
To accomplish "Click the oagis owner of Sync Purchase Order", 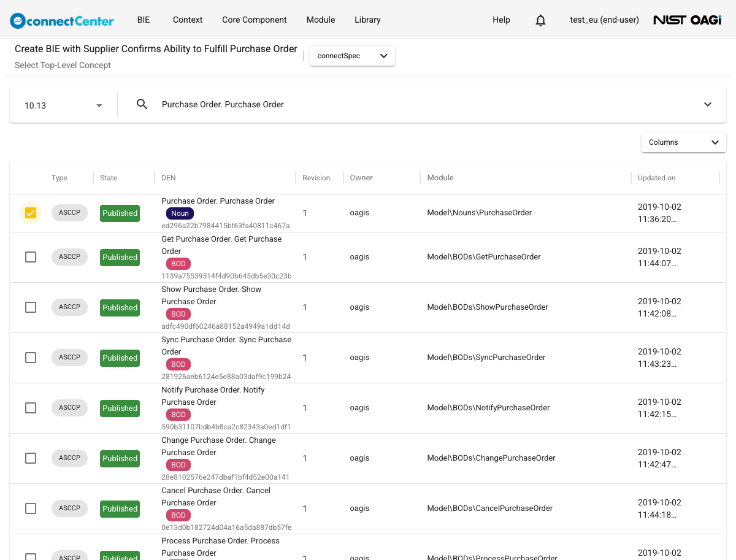I will 359,358.
